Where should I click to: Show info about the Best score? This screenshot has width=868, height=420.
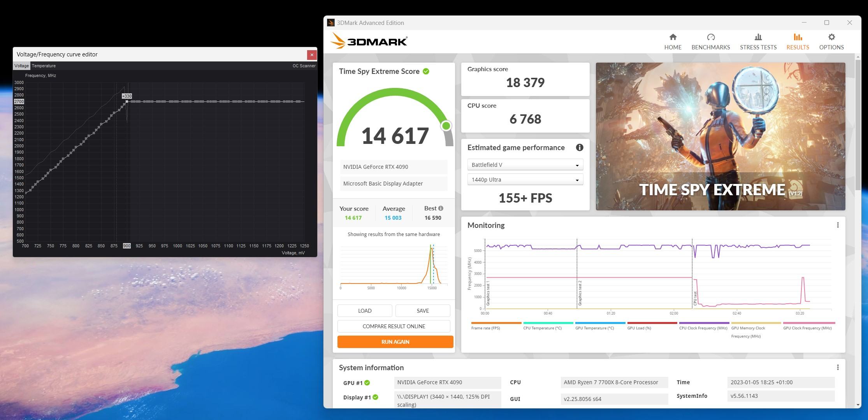tap(441, 208)
